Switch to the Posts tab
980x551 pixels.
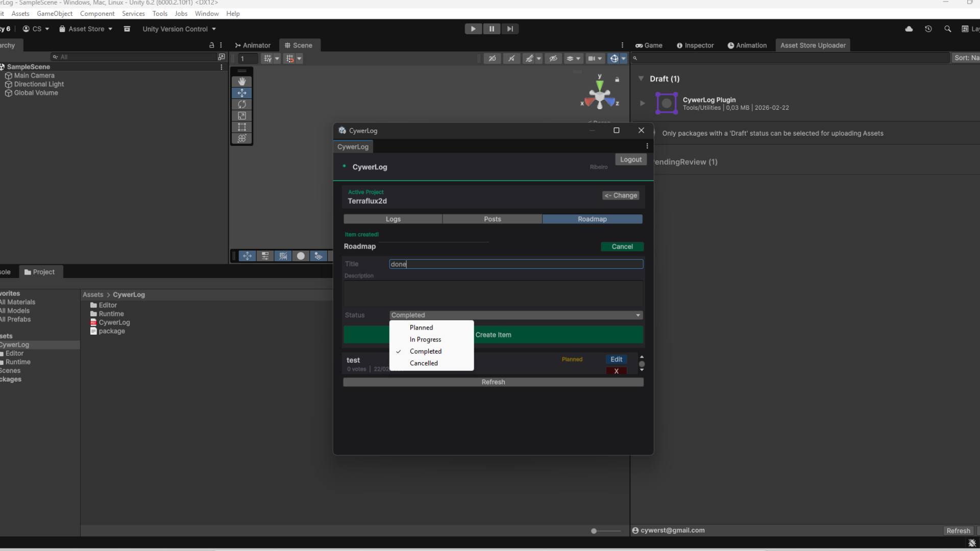click(x=492, y=219)
